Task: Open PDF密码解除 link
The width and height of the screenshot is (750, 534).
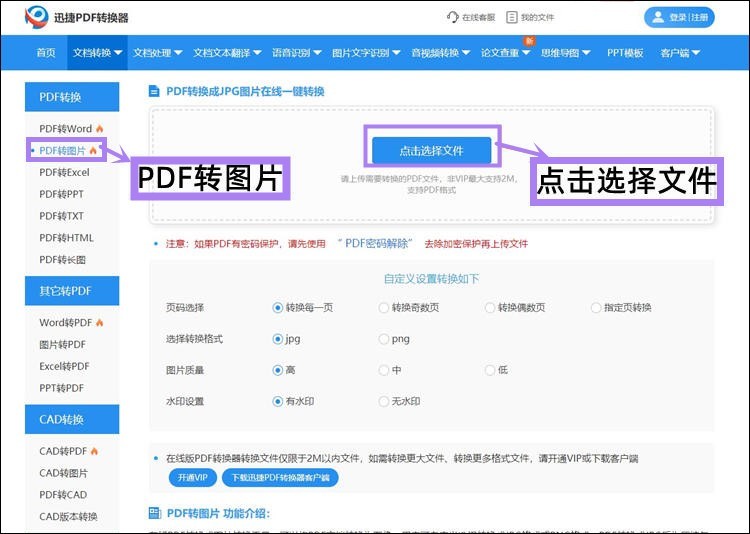Action: click(x=376, y=244)
